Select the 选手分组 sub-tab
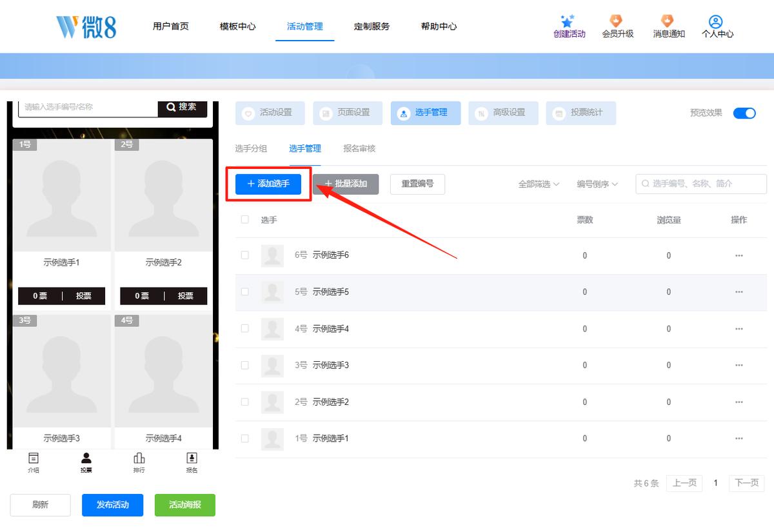 251,148
